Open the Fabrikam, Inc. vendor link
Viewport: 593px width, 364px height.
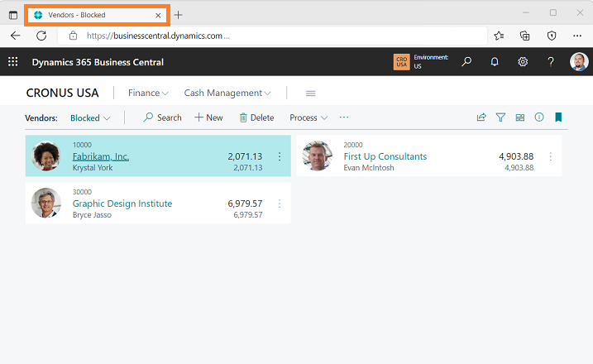101,156
